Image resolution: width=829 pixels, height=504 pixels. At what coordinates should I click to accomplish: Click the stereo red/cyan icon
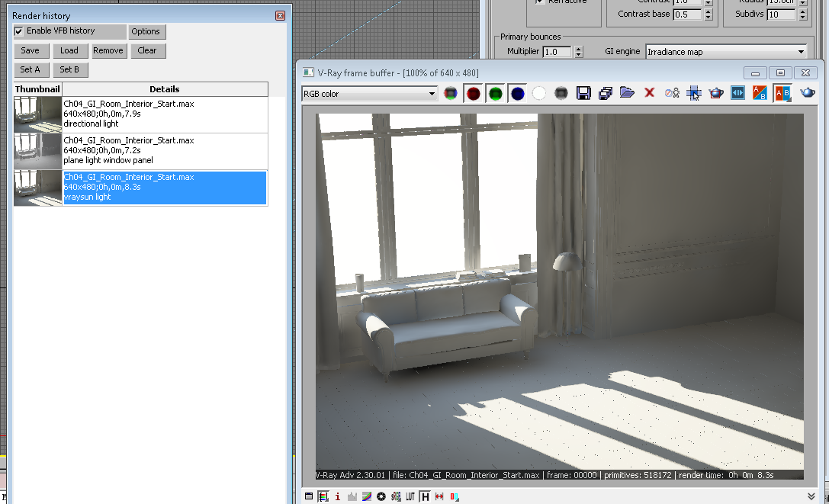point(454,496)
